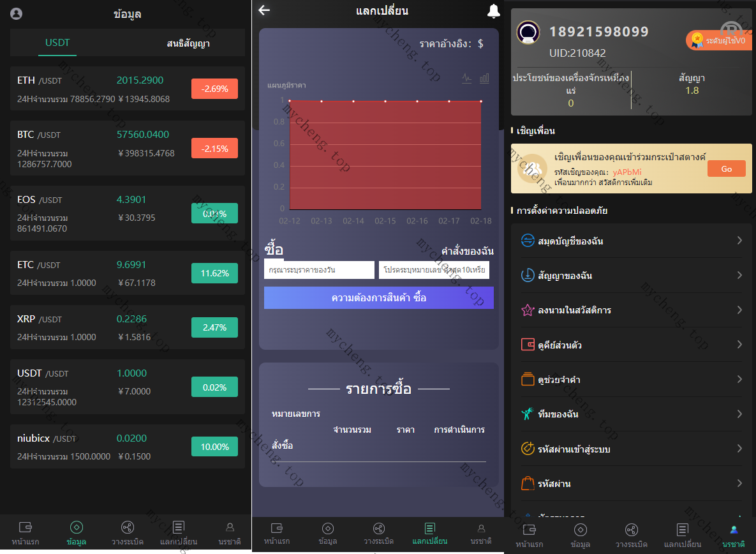756x554 pixels.
Task: Open notifications with the bell icon
Action: pyautogui.click(x=493, y=11)
